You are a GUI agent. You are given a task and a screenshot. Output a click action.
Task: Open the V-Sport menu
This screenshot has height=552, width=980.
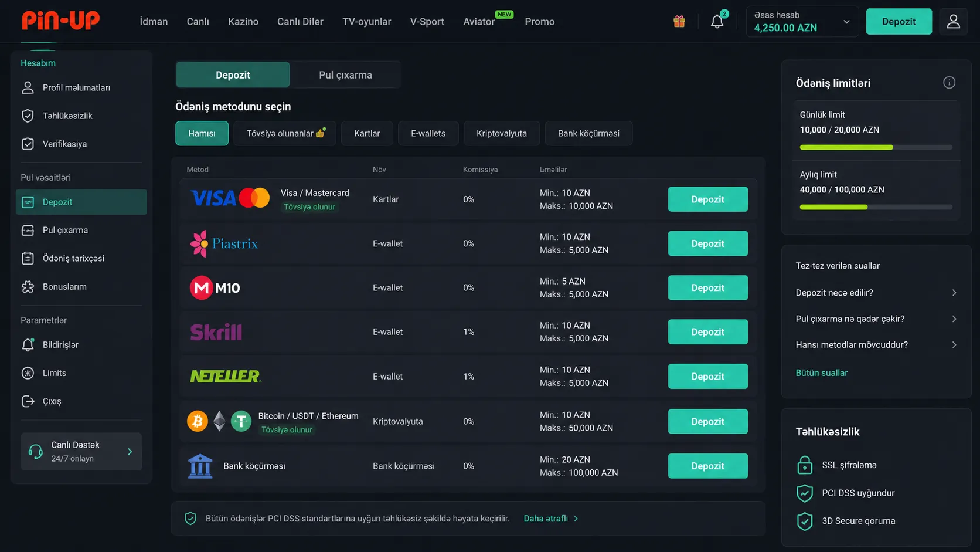(x=427, y=22)
